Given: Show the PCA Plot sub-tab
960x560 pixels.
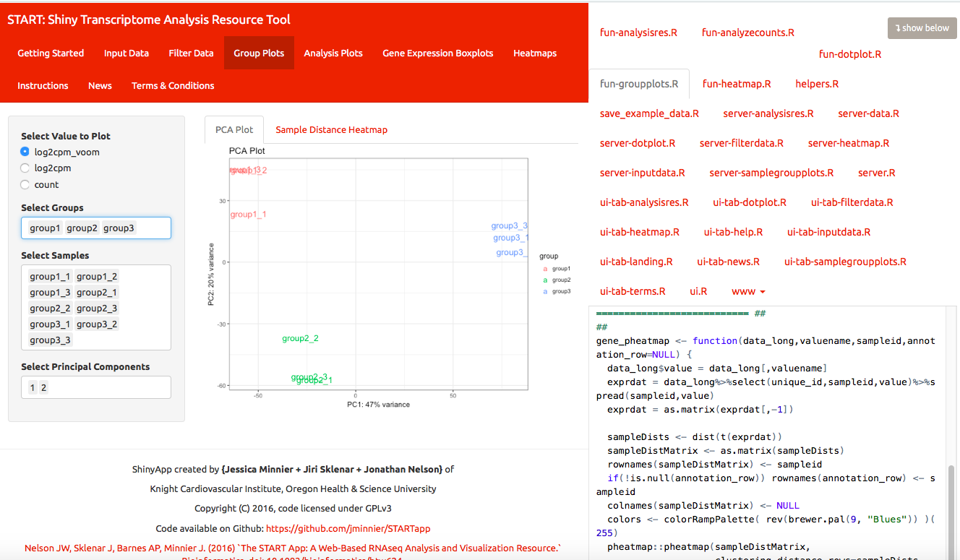Looking at the screenshot, I should click(234, 129).
